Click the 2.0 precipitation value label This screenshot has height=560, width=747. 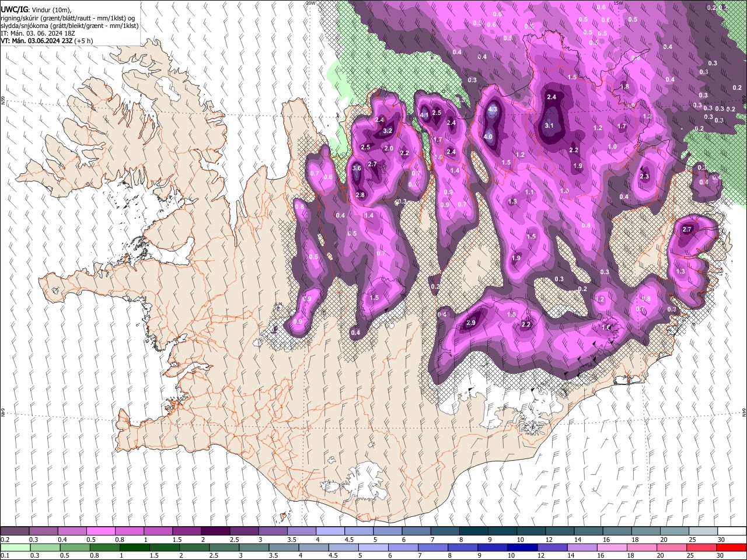click(x=389, y=149)
